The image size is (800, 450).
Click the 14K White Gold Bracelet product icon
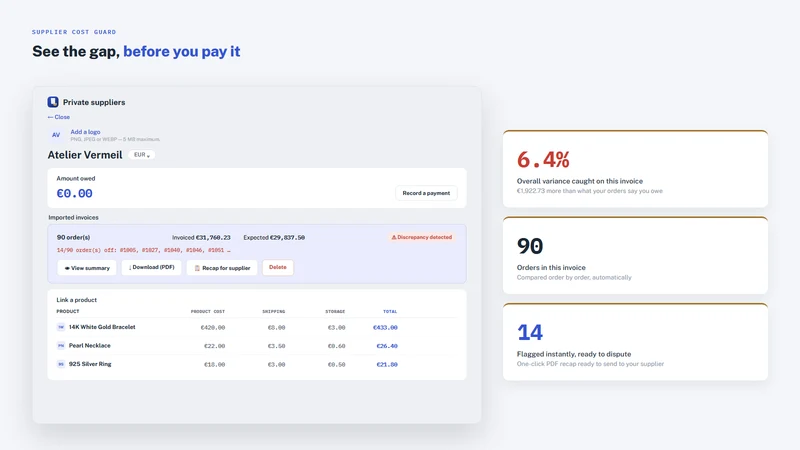click(61, 327)
